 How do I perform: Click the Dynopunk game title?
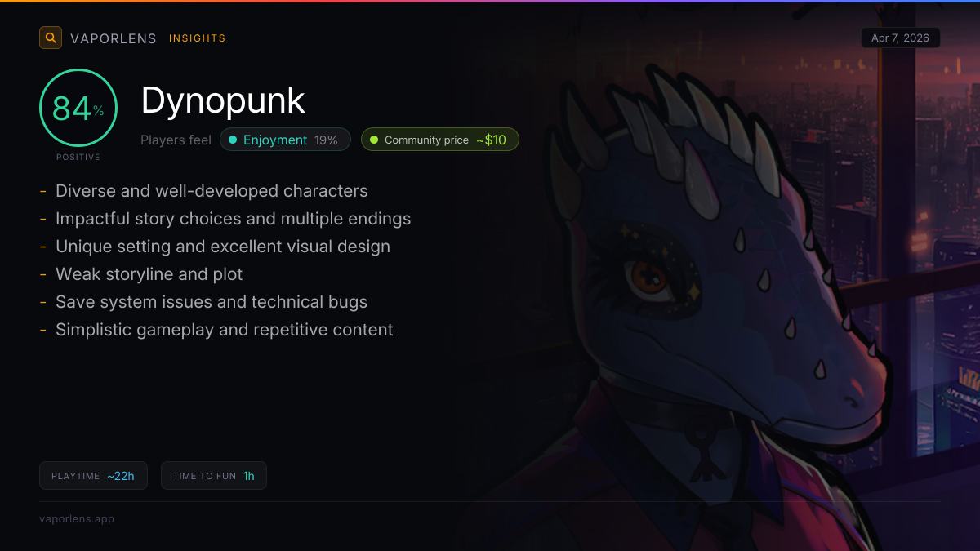tap(223, 100)
